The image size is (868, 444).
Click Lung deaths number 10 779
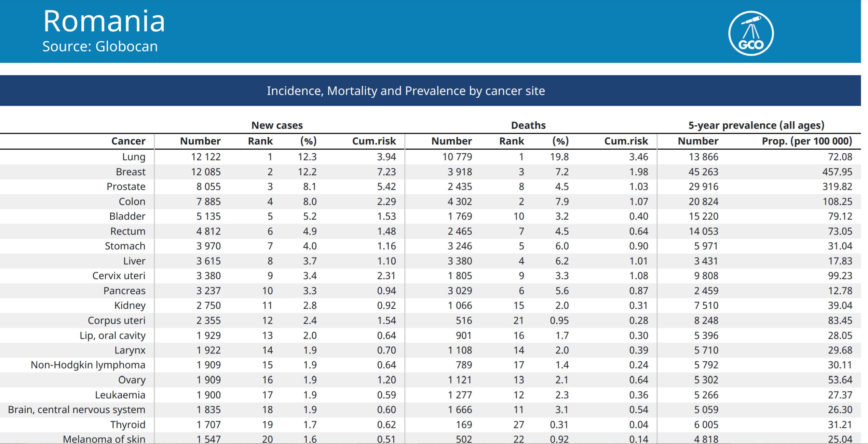[x=457, y=157]
